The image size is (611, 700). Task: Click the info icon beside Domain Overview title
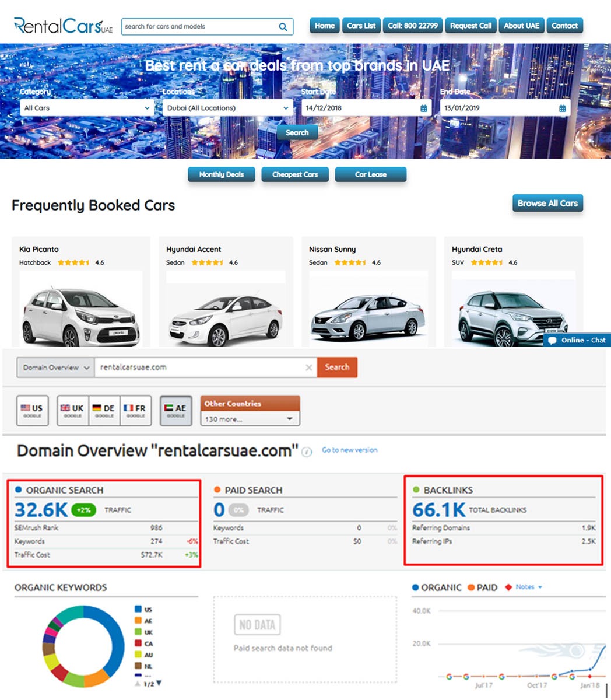(x=307, y=452)
